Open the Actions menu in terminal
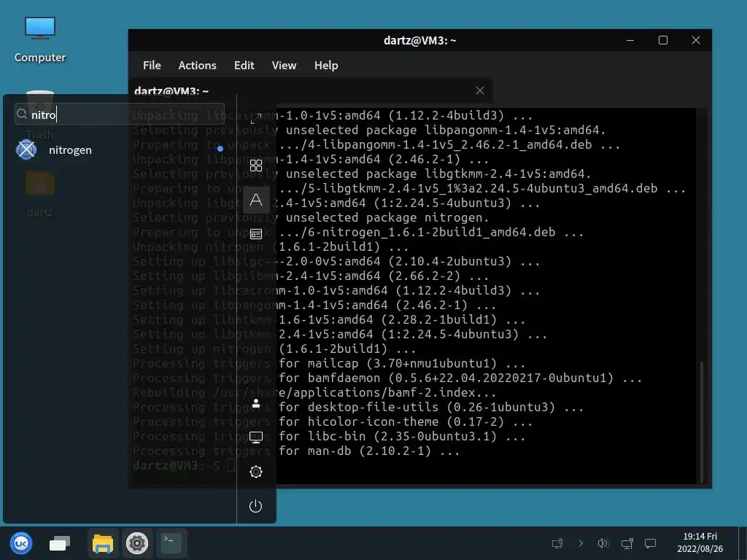The width and height of the screenshot is (747, 560). 197,65
